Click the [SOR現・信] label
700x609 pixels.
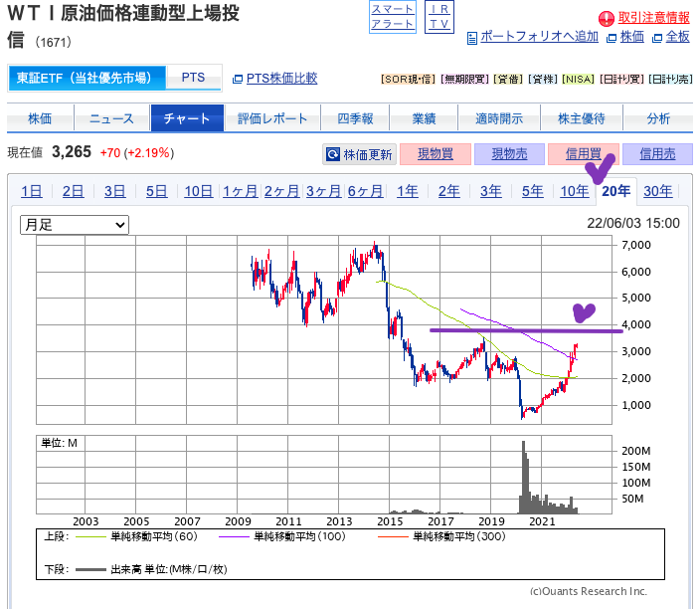pyautogui.click(x=408, y=79)
